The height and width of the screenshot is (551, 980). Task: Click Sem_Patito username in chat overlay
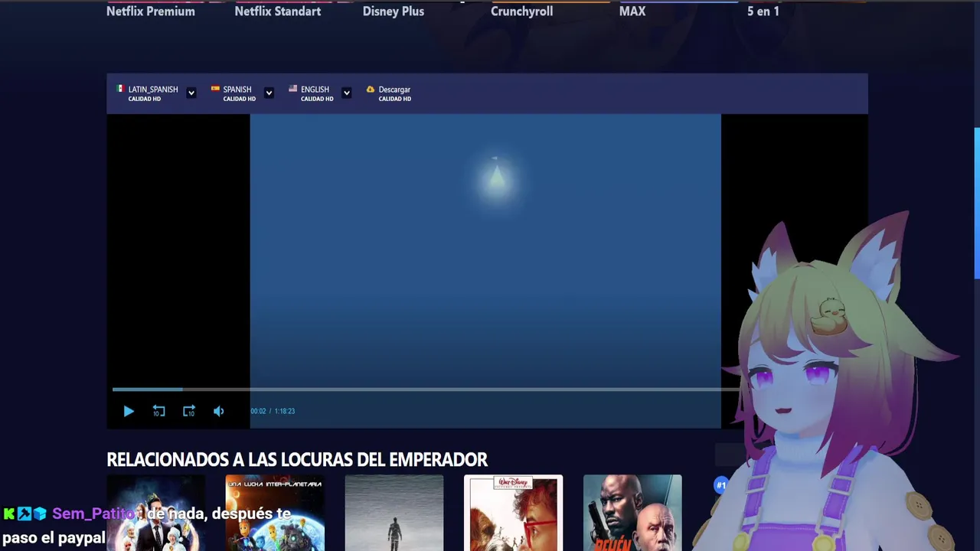coord(93,514)
